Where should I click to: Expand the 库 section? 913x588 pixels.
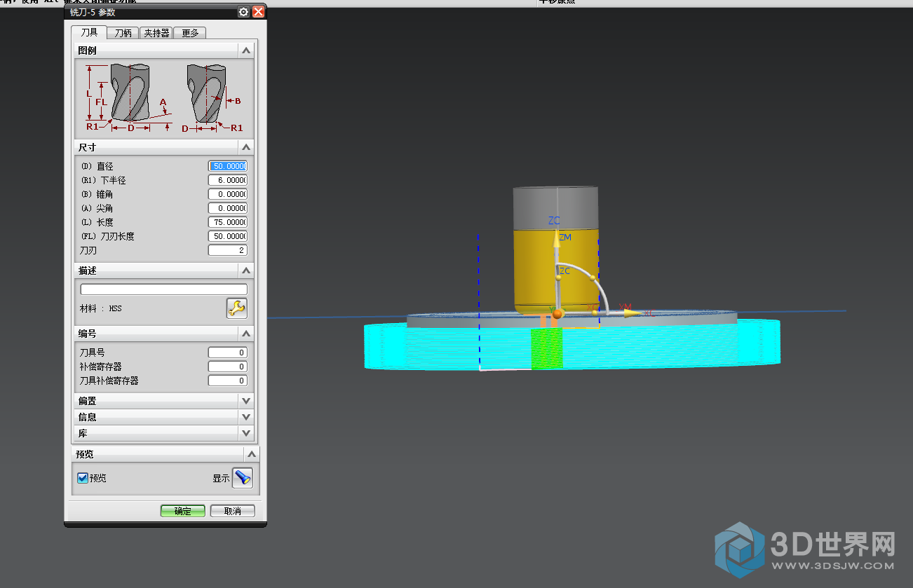(x=245, y=433)
